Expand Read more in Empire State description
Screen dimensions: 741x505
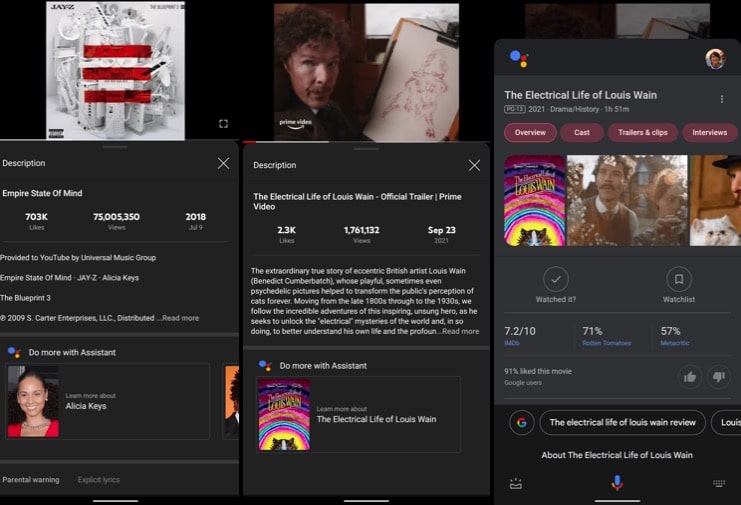181,318
